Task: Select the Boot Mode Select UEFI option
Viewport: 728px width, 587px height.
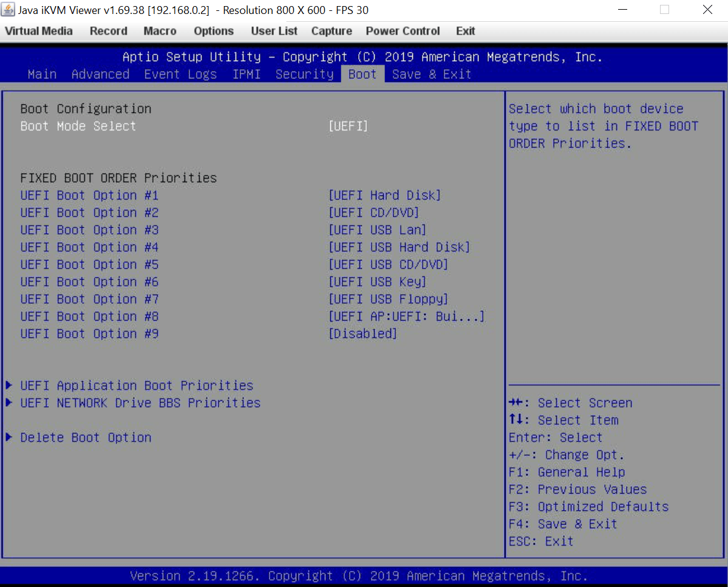Action: 349,126
